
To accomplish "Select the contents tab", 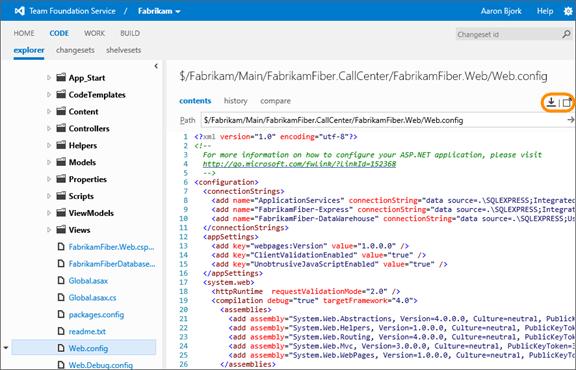I will pyautogui.click(x=195, y=101).
